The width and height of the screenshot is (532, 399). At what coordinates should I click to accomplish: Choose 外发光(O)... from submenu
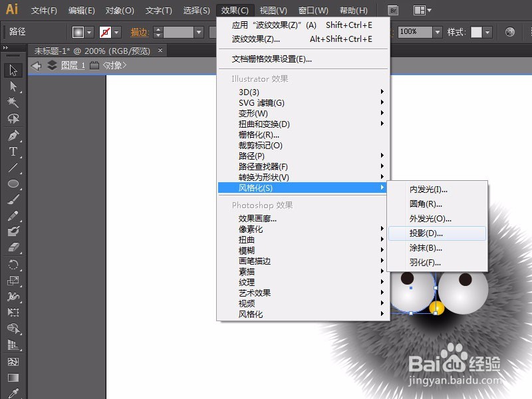click(x=437, y=219)
